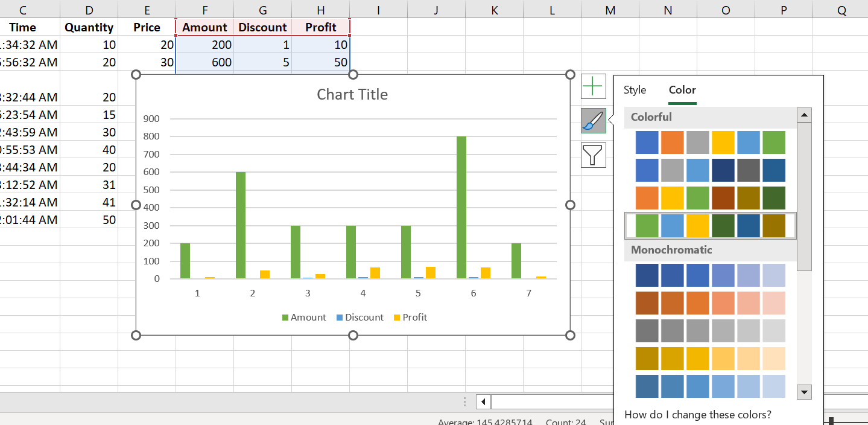Apply the blue Monochromatic palette row
Screen dimensions: 868x425
[x=710, y=275]
